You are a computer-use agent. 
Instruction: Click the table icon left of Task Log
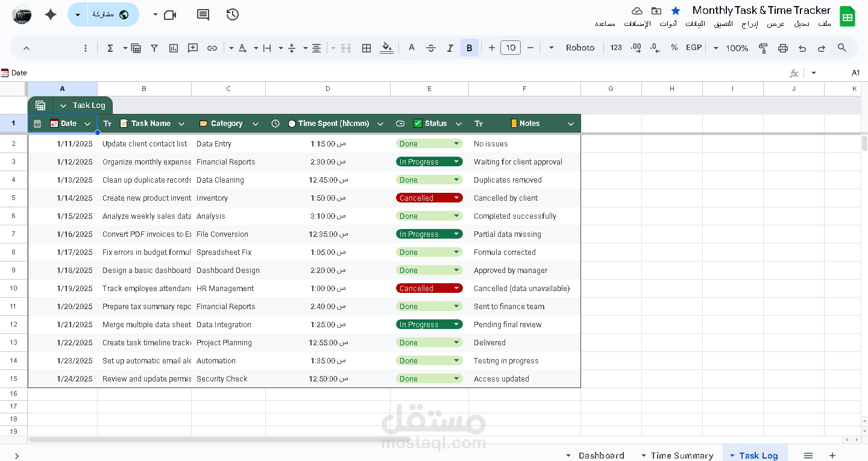[40, 105]
